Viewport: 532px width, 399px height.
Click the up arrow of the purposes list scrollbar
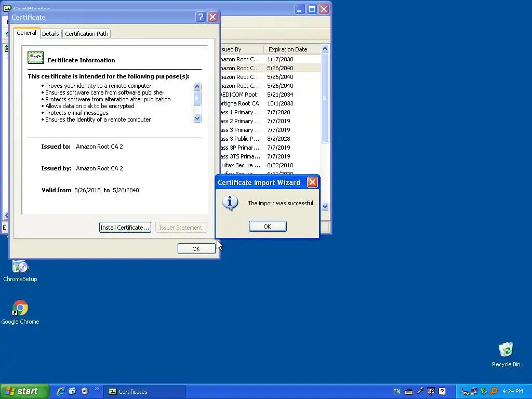[x=197, y=86]
